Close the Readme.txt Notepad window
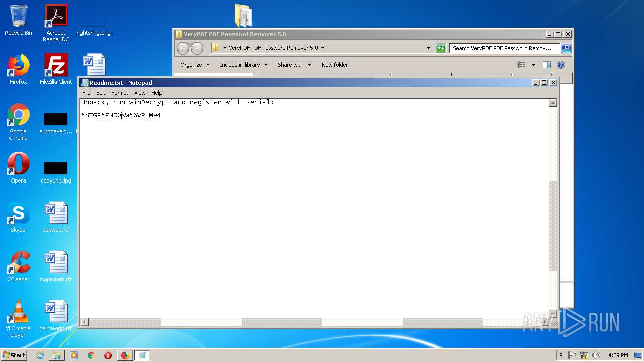The image size is (644, 362). 553,83
